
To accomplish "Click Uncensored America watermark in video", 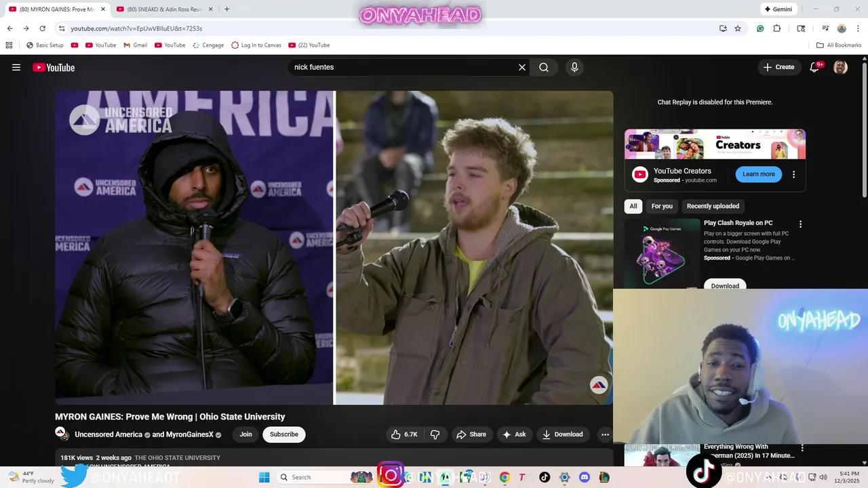I will [x=599, y=385].
